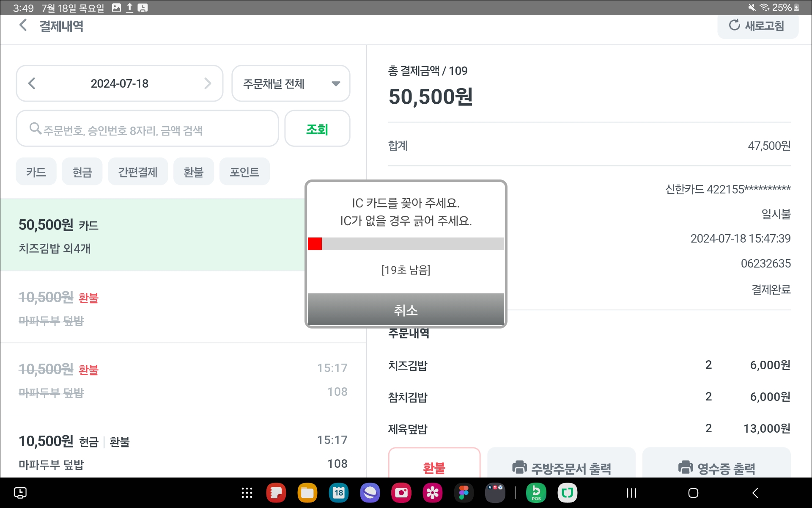Viewport: 812px width, 508px height.
Task: Toggle the 간편결제 filter chip
Action: point(137,172)
